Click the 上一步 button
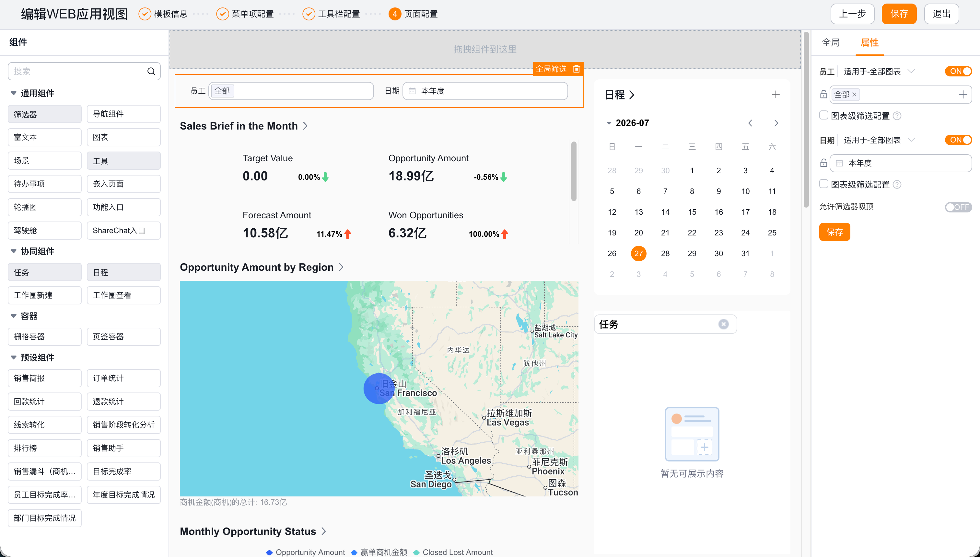 [853, 14]
